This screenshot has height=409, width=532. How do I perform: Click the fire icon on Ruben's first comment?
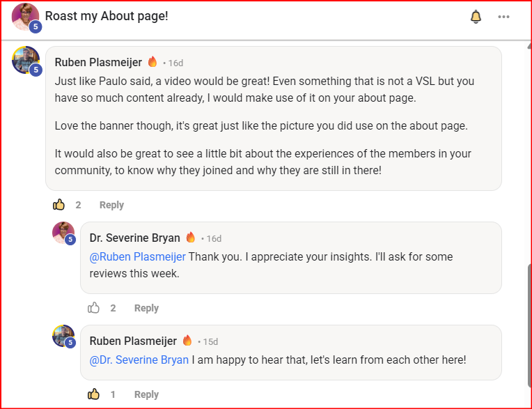[x=152, y=62]
